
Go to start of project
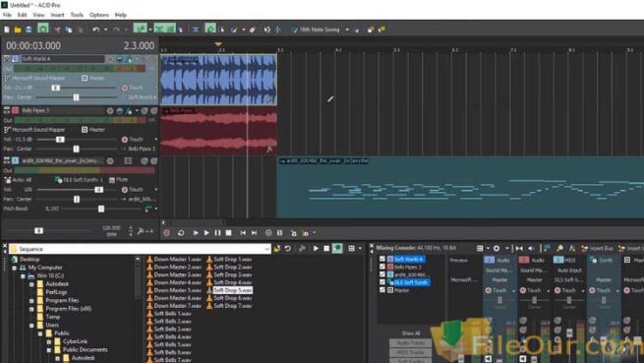(x=243, y=233)
